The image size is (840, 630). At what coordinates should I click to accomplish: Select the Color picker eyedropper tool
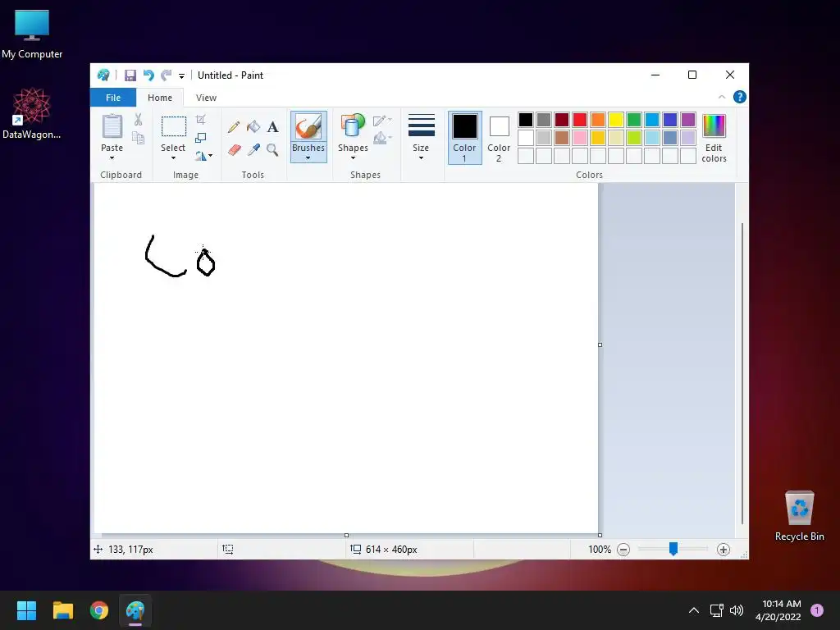pyautogui.click(x=253, y=150)
